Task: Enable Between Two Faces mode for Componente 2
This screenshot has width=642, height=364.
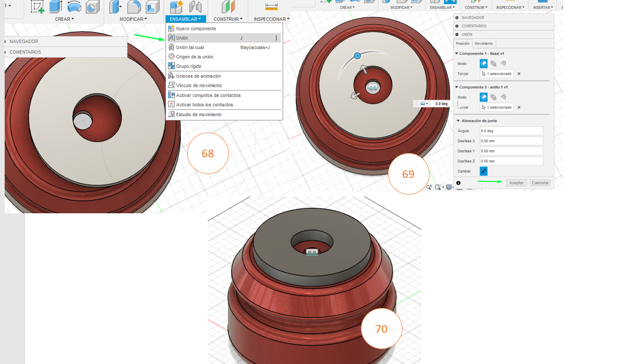Action: pos(494,97)
